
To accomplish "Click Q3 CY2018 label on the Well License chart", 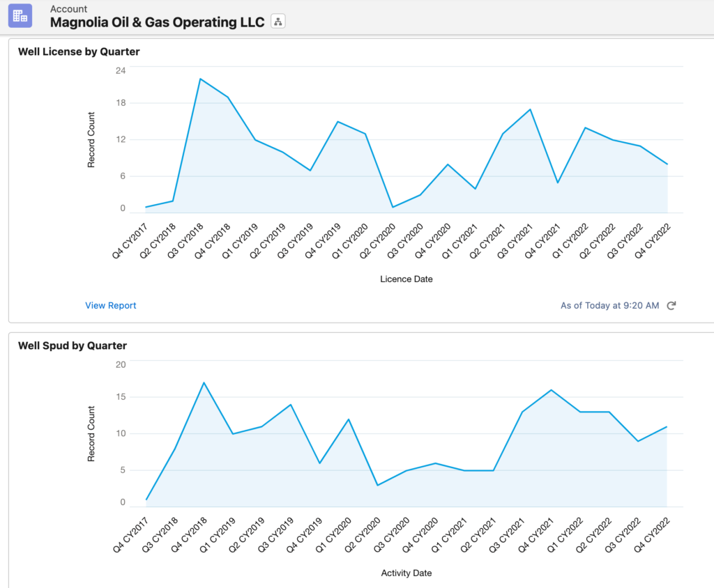I will pyautogui.click(x=185, y=241).
